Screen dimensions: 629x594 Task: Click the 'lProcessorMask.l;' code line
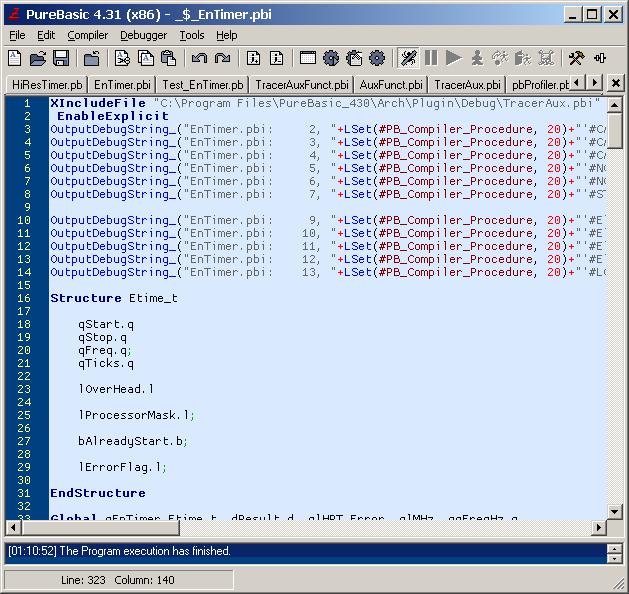click(x=136, y=415)
